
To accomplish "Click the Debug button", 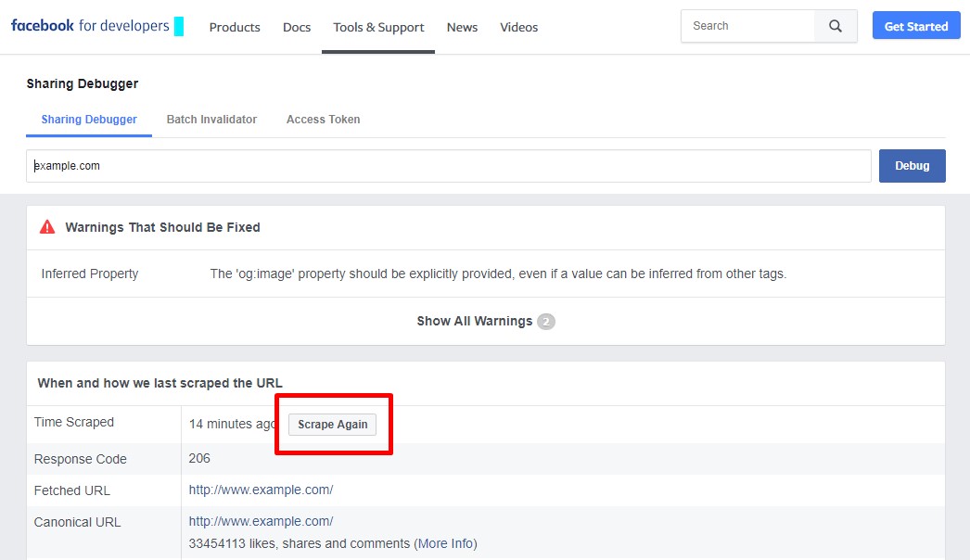I will click(x=912, y=165).
